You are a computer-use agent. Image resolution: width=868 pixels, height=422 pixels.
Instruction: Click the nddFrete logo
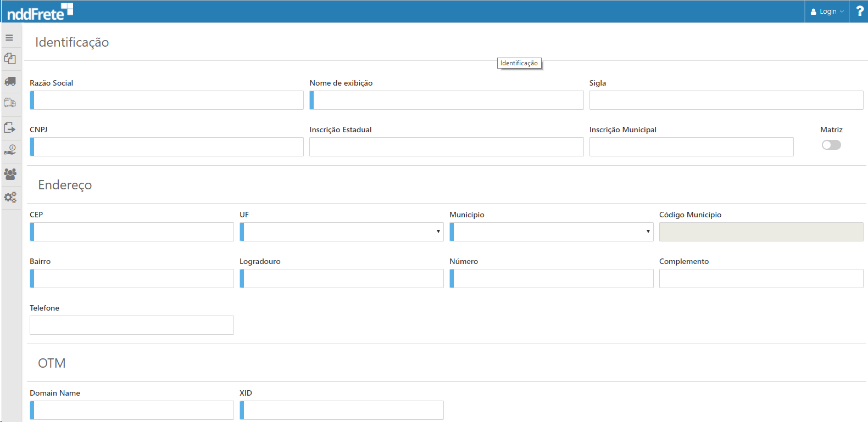(40, 12)
